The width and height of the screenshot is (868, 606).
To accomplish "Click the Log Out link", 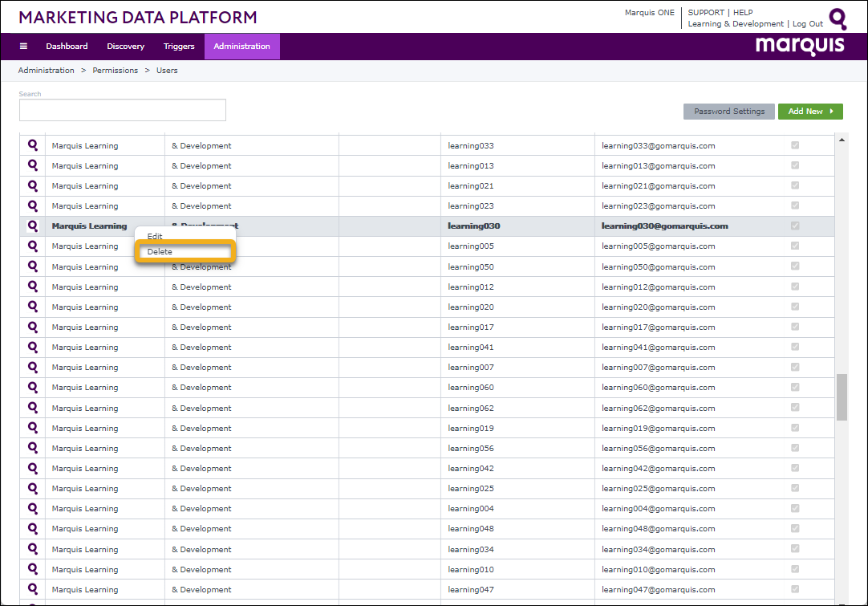I will [808, 24].
